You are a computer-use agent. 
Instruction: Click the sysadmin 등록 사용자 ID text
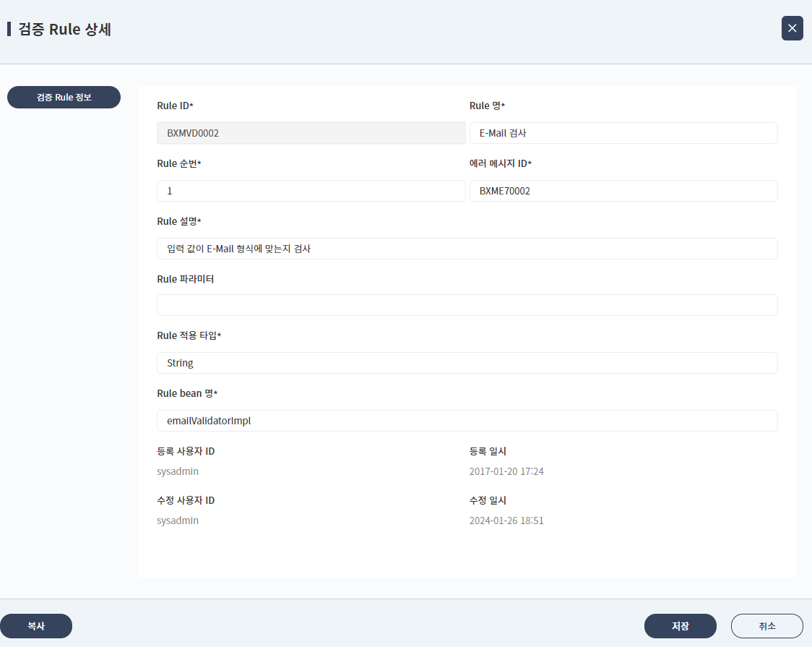coord(177,471)
